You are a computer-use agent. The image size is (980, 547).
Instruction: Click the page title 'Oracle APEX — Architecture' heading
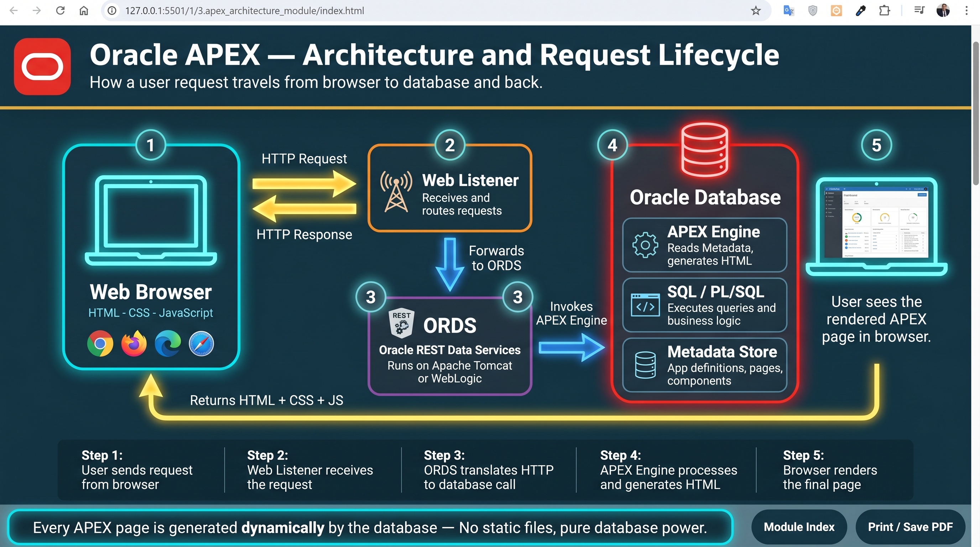434,55
